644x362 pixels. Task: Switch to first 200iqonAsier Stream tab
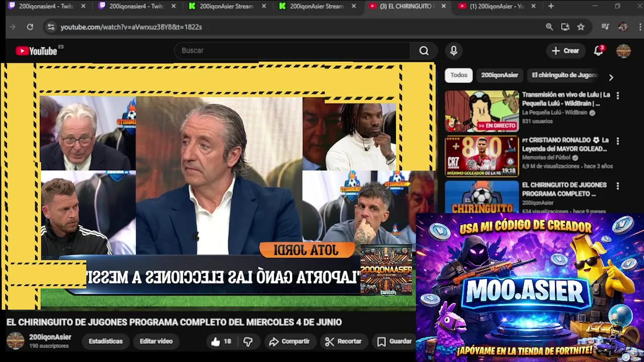coord(226,6)
